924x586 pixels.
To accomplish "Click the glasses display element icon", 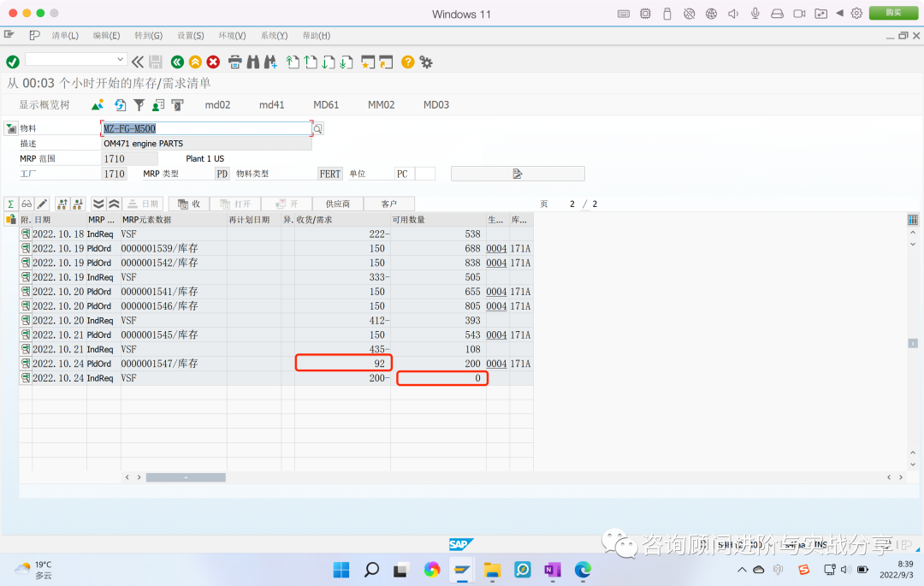I will [x=27, y=204].
